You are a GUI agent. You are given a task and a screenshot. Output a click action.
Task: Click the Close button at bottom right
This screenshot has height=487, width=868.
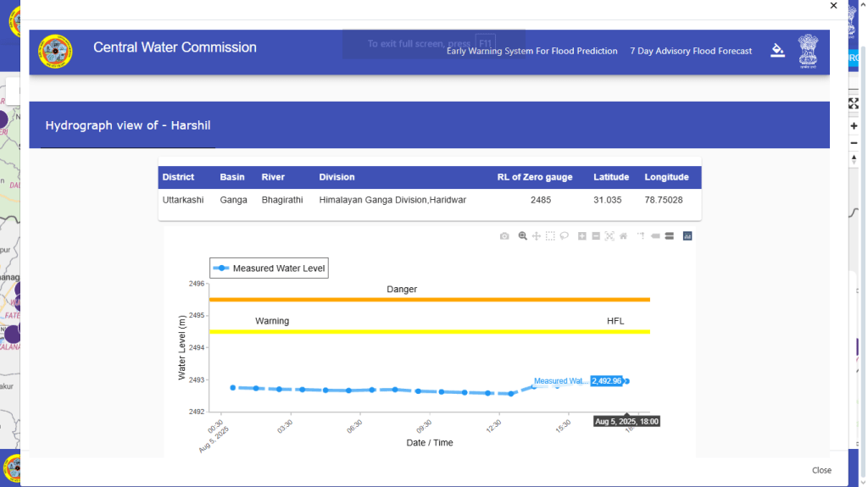(821, 470)
